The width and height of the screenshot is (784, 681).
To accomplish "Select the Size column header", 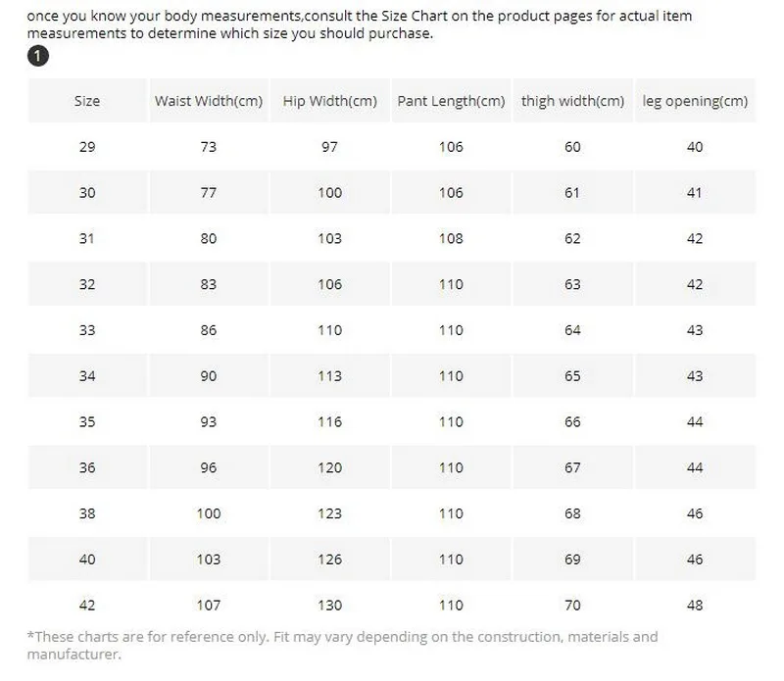I will coord(87,101).
